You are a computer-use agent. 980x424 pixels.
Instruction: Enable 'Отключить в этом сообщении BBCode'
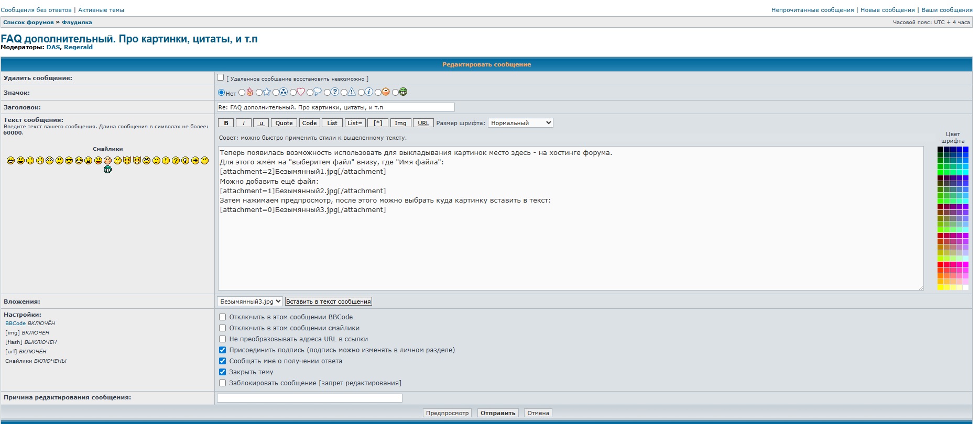223,317
